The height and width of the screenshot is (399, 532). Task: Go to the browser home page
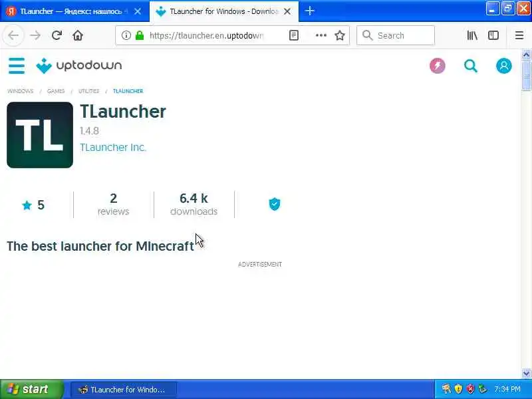click(78, 35)
